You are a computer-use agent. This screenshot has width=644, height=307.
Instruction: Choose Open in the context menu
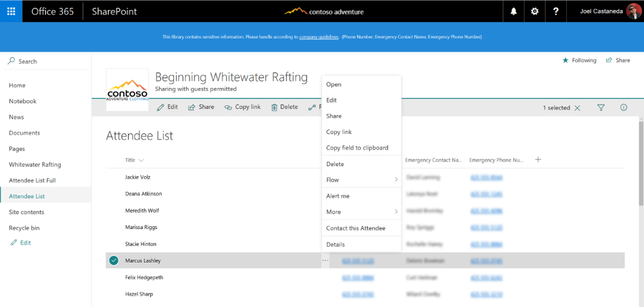[361, 84]
